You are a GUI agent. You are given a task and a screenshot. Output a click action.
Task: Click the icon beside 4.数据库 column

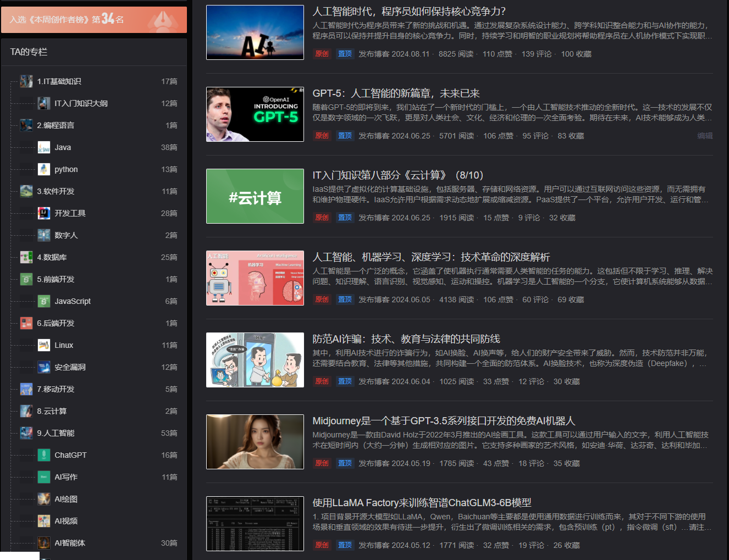coord(26,257)
